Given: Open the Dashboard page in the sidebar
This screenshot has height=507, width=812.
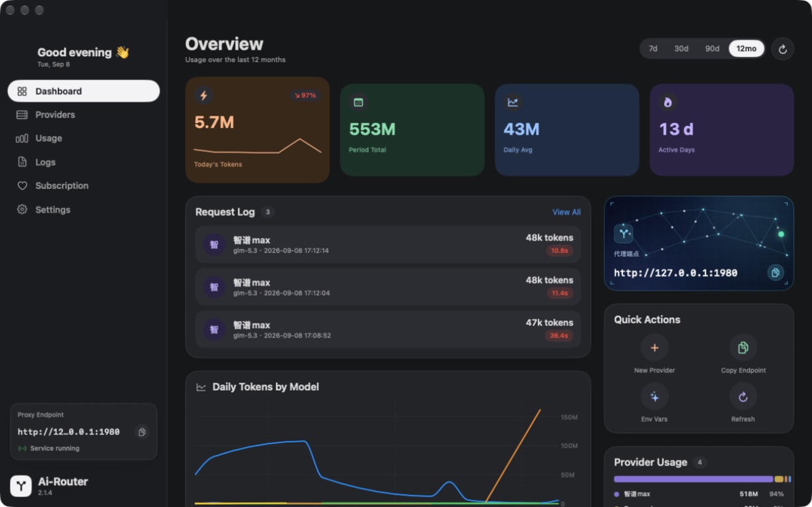Looking at the screenshot, I should point(84,91).
